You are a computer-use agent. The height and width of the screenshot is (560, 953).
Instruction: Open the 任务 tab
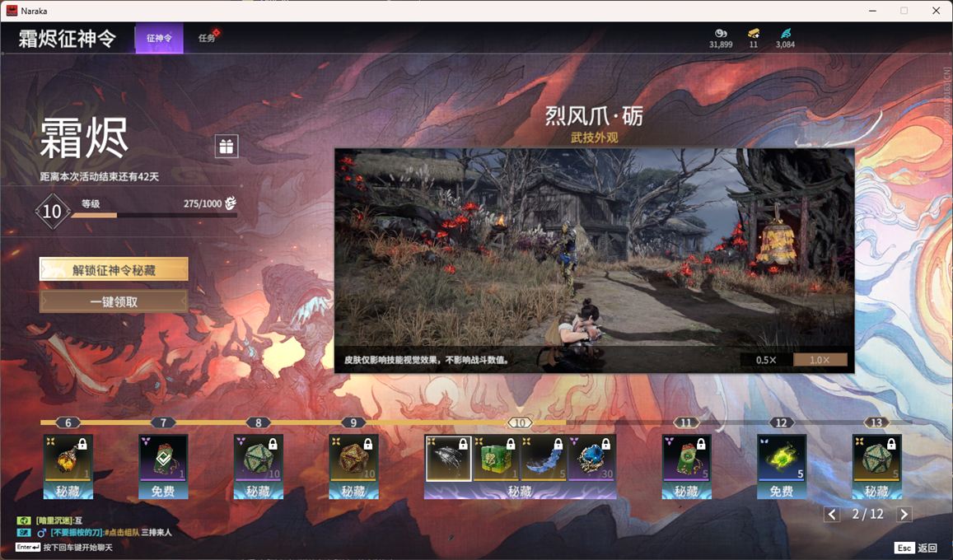(208, 38)
